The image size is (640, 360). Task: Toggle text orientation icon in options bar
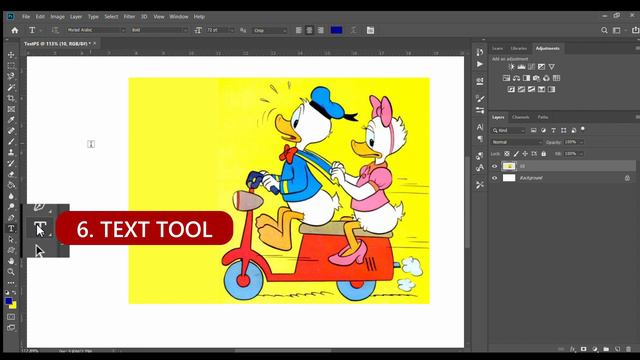55,30
